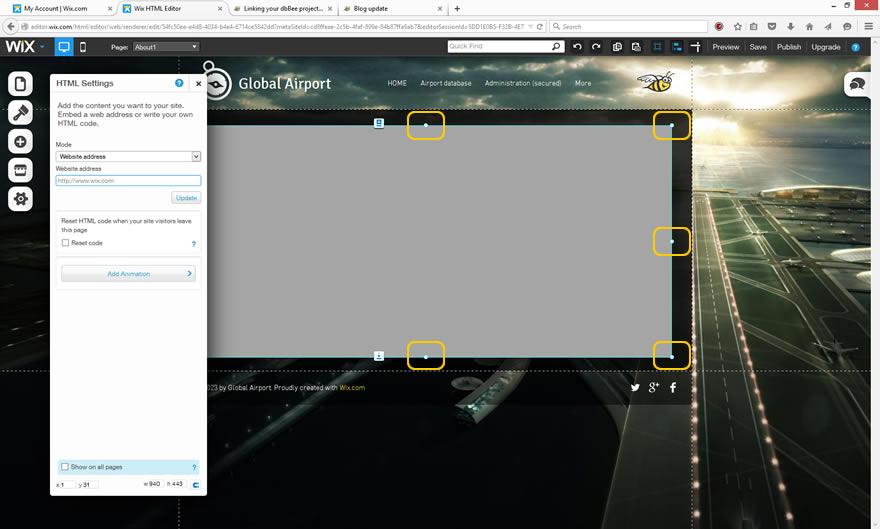Click the Global Airport site title

click(285, 84)
